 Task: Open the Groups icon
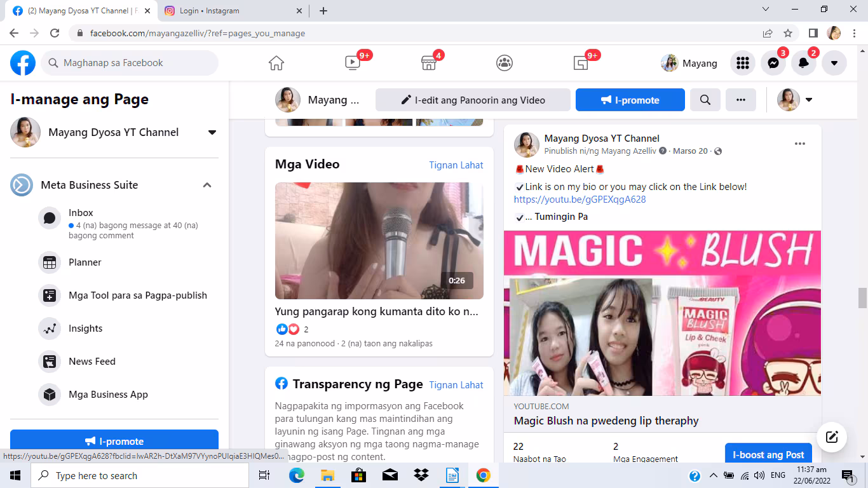pyautogui.click(x=505, y=63)
